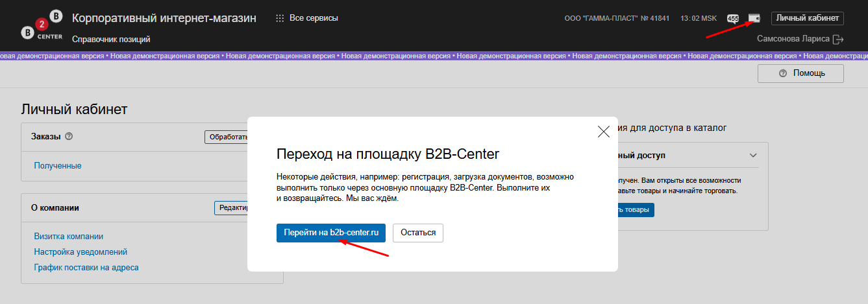
Task: Click the logout icon beside Самсонова Лариса
Action: coord(838,40)
